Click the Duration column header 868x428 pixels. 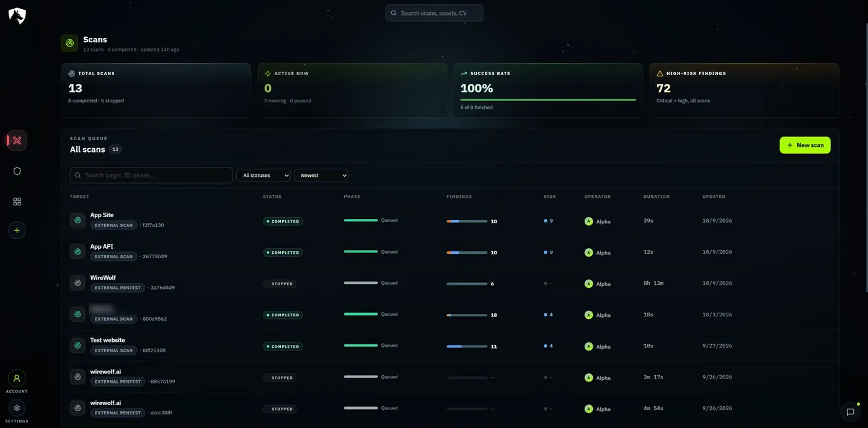(x=657, y=197)
